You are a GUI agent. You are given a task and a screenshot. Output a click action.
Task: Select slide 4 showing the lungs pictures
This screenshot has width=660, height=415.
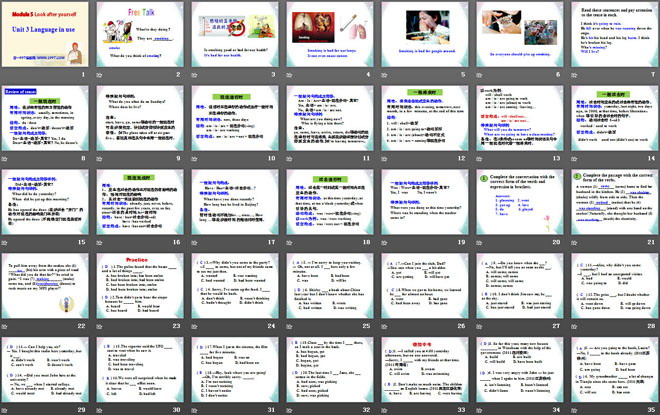tap(330, 34)
